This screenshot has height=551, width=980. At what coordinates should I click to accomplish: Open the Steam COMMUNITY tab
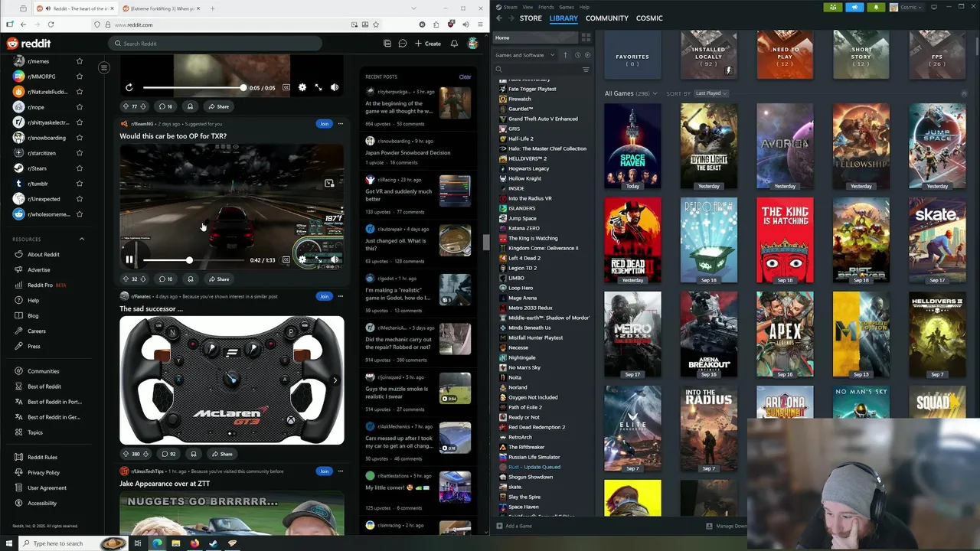(x=607, y=18)
